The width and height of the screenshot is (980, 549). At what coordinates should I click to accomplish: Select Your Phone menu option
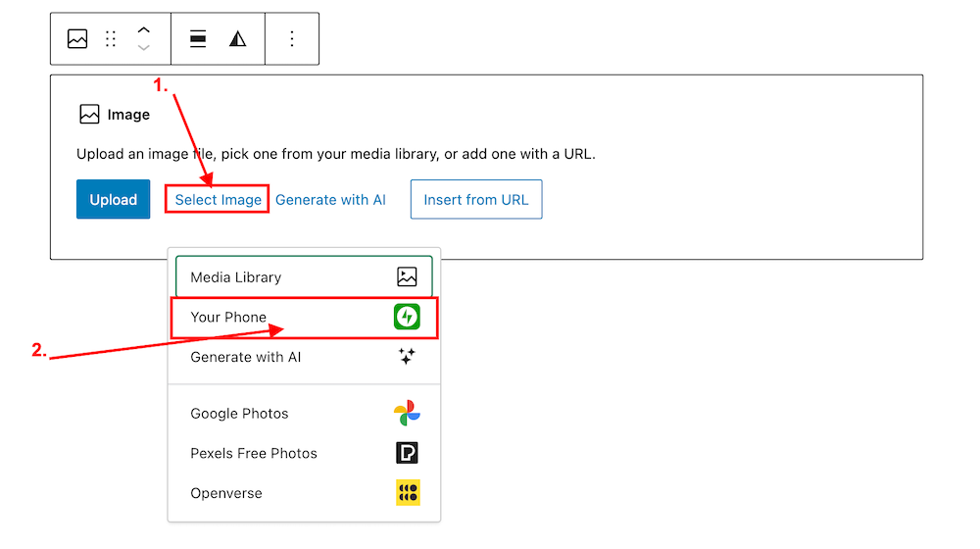tap(228, 317)
